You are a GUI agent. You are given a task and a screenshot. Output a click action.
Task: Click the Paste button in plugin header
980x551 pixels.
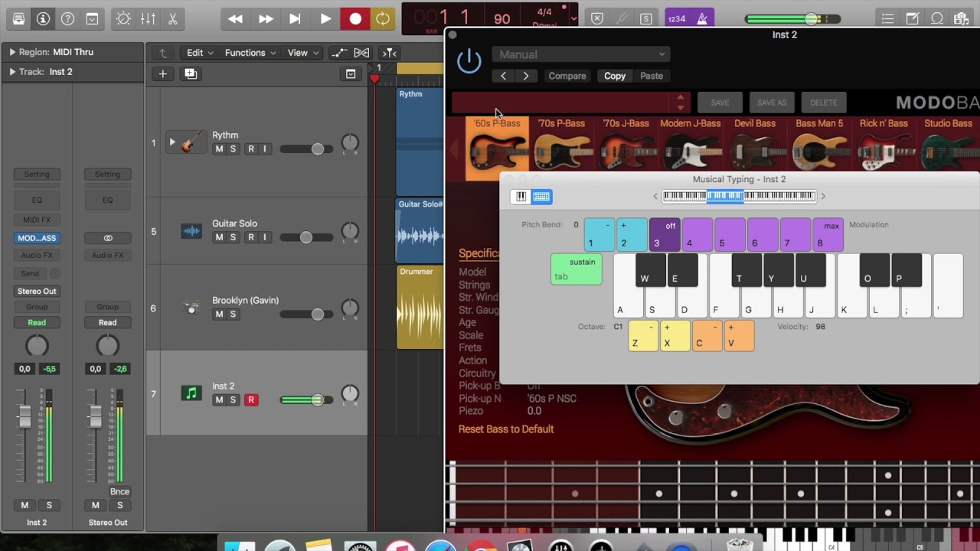(x=652, y=76)
